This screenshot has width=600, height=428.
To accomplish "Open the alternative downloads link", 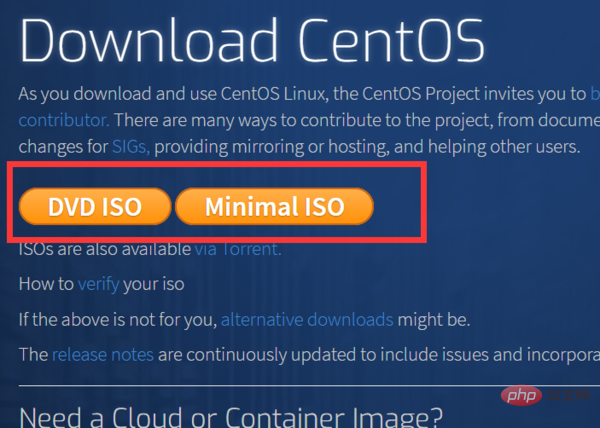I will pos(307,320).
